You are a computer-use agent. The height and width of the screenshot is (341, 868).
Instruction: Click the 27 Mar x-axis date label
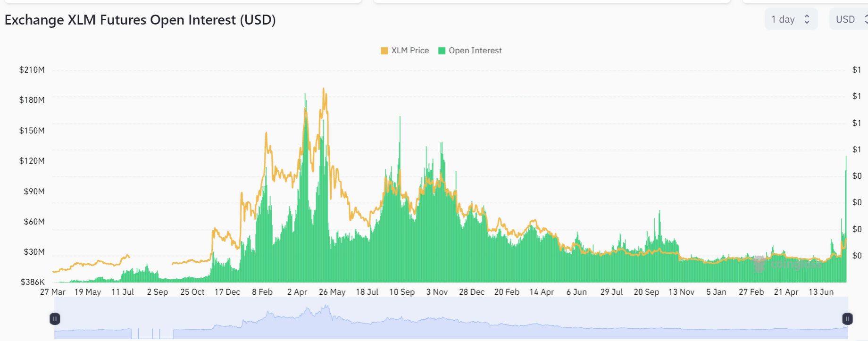pyautogui.click(x=53, y=292)
